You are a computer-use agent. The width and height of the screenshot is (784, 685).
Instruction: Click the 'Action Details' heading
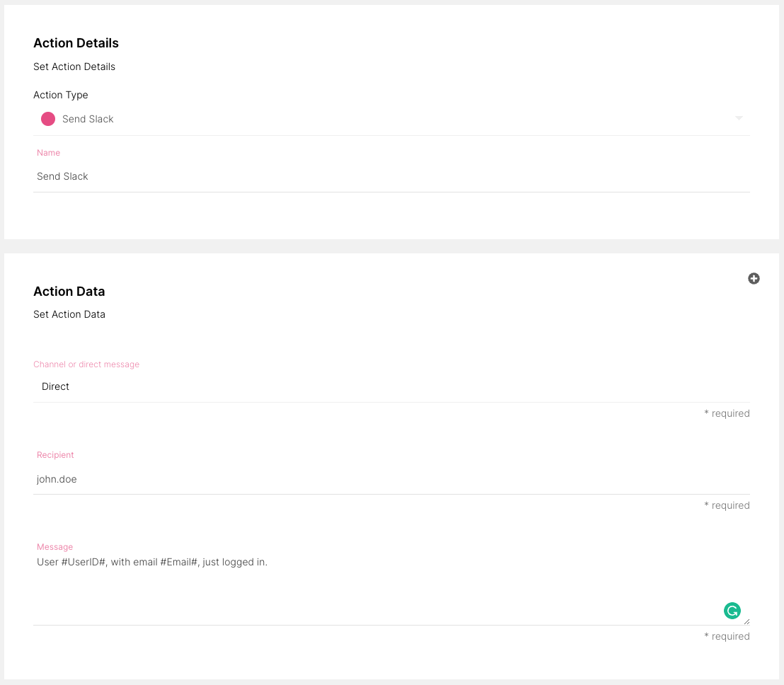(76, 43)
